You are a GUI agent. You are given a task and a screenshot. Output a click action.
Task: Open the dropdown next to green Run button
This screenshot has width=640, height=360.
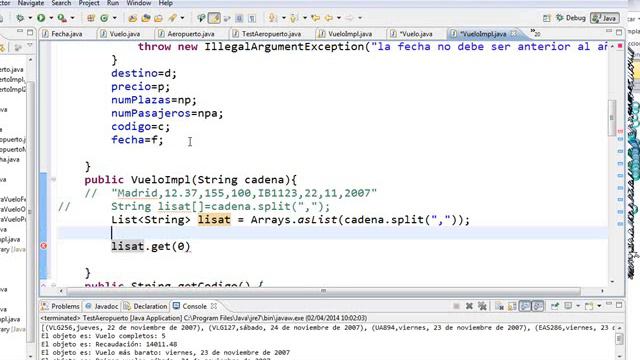click(51, 18)
